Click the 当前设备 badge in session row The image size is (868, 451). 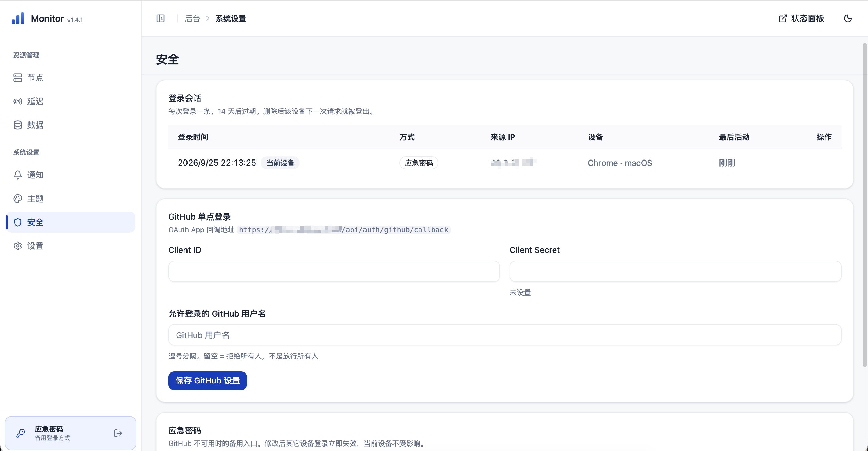coord(280,163)
